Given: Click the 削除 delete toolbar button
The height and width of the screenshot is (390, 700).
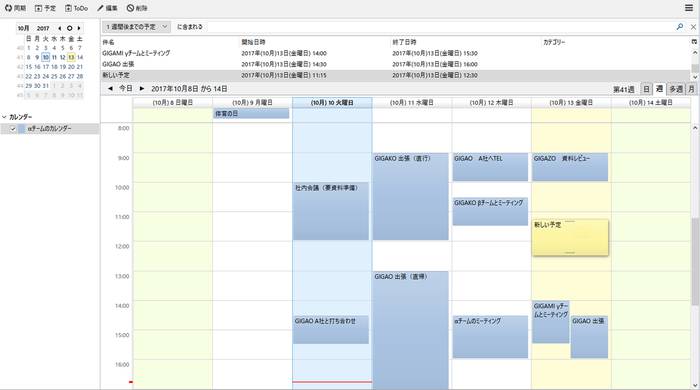Looking at the screenshot, I should pos(137,8).
